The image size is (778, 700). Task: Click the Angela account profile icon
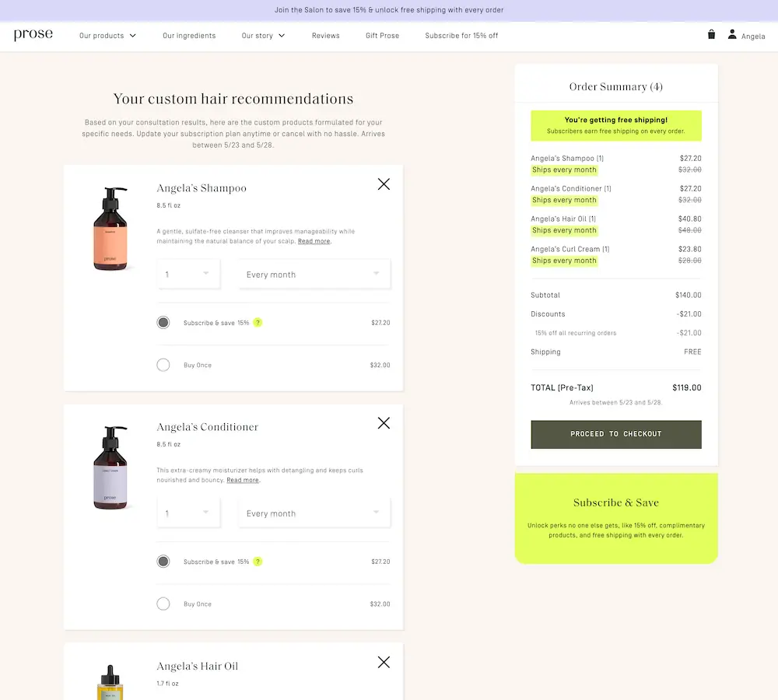[x=732, y=34]
